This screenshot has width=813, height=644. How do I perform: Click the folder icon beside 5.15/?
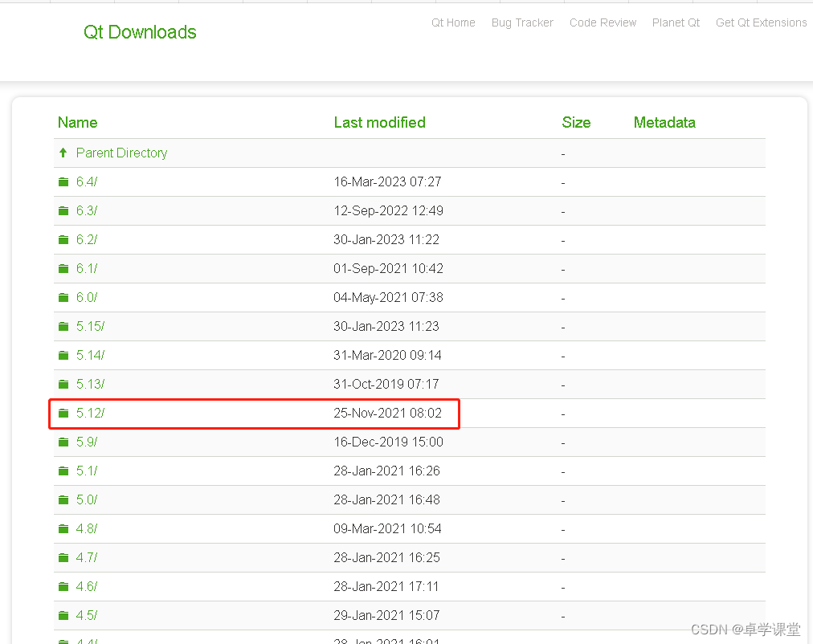pos(63,326)
